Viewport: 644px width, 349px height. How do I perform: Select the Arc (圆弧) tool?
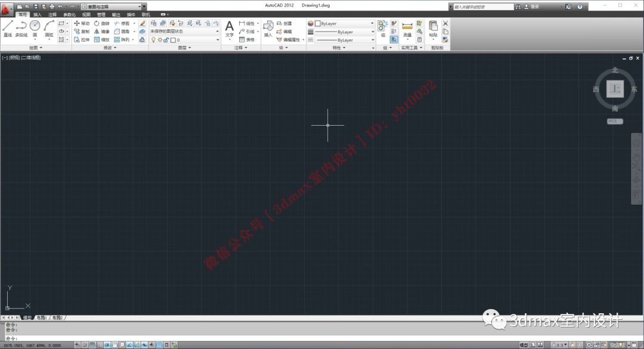(x=49, y=28)
